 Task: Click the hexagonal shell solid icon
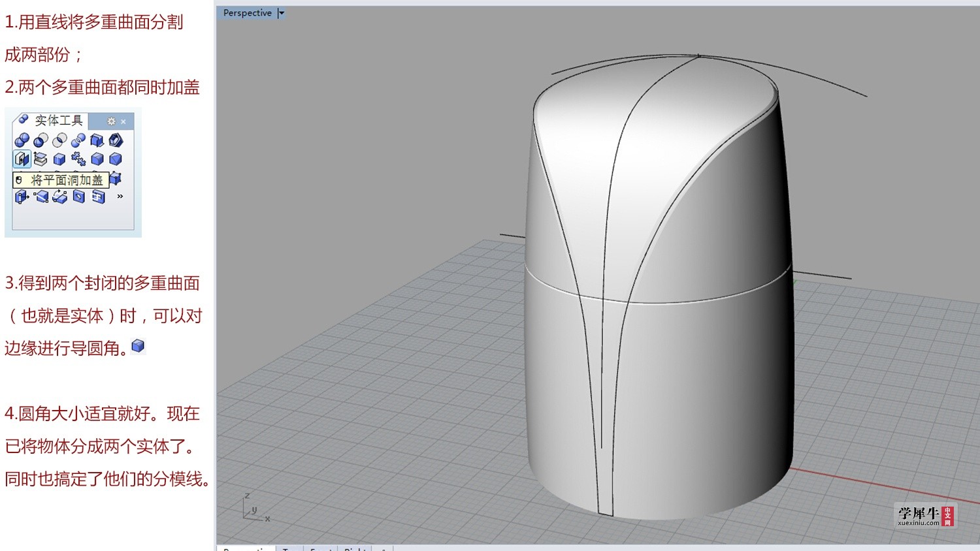tap(116, 140)
